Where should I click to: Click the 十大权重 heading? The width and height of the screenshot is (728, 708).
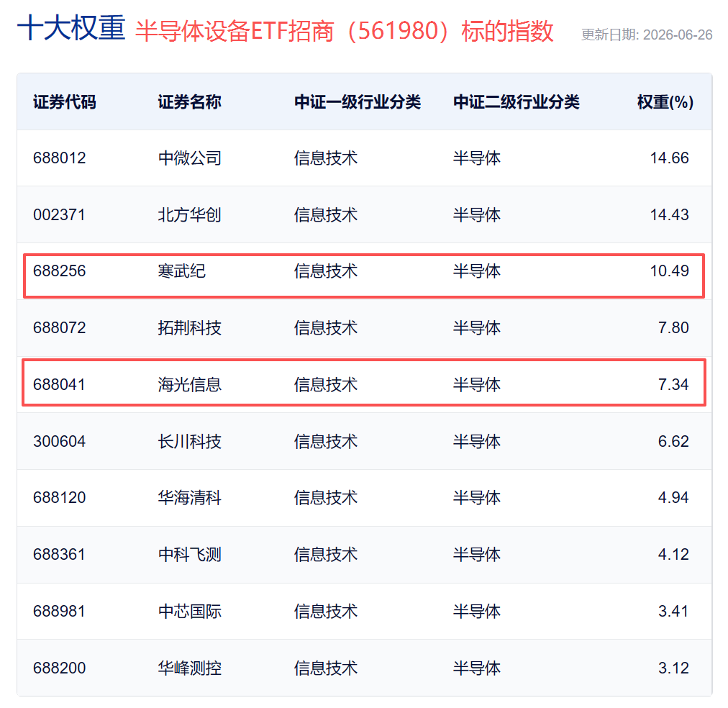click(71, 28)
